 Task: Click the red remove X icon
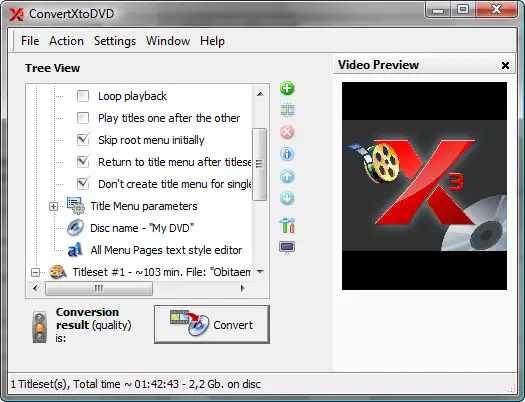pos(287,132)
